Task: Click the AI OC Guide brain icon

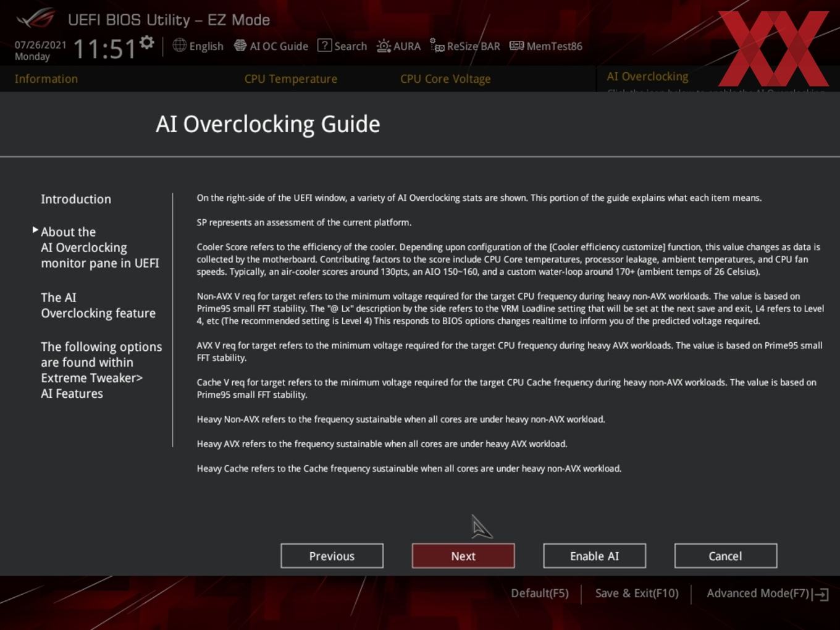Action: [240, 46]
